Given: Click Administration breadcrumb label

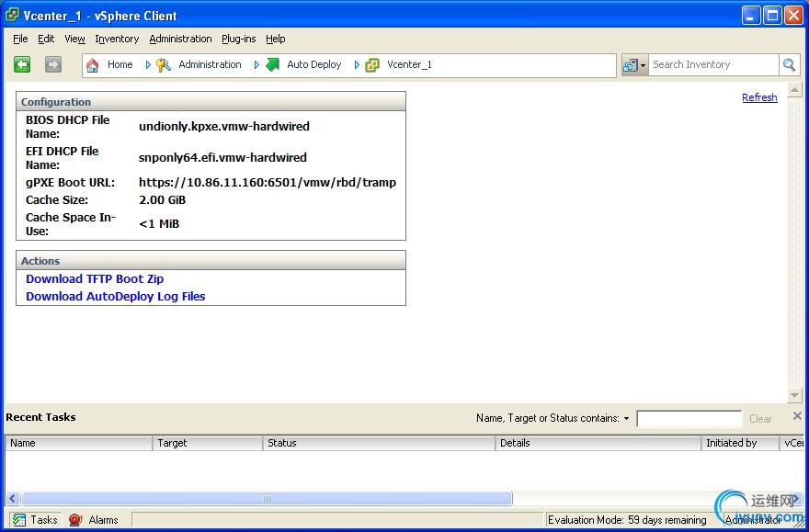Looking at the screenshot, I should (210, 64).
